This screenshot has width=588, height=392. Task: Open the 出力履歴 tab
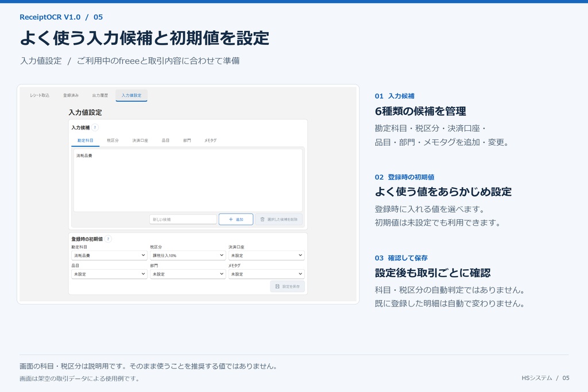[x=100, y=95]
